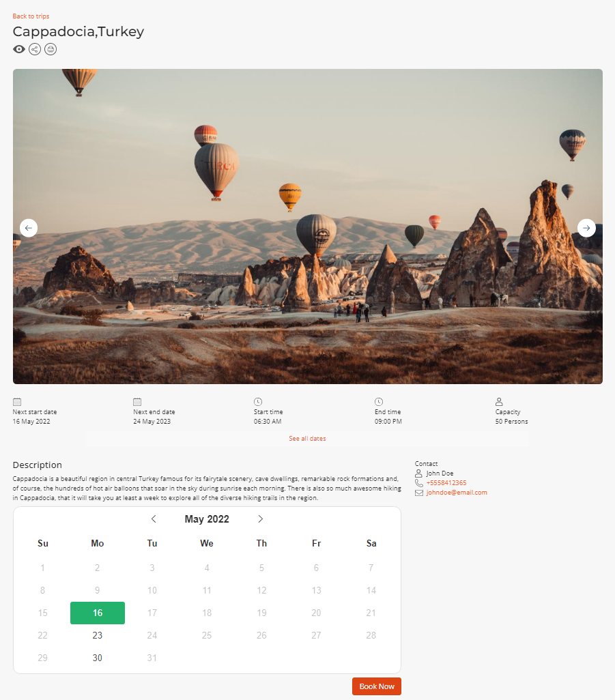Screen dimensions: 615x700
Task: Click the hot air balloon photo
Action: 308,227
